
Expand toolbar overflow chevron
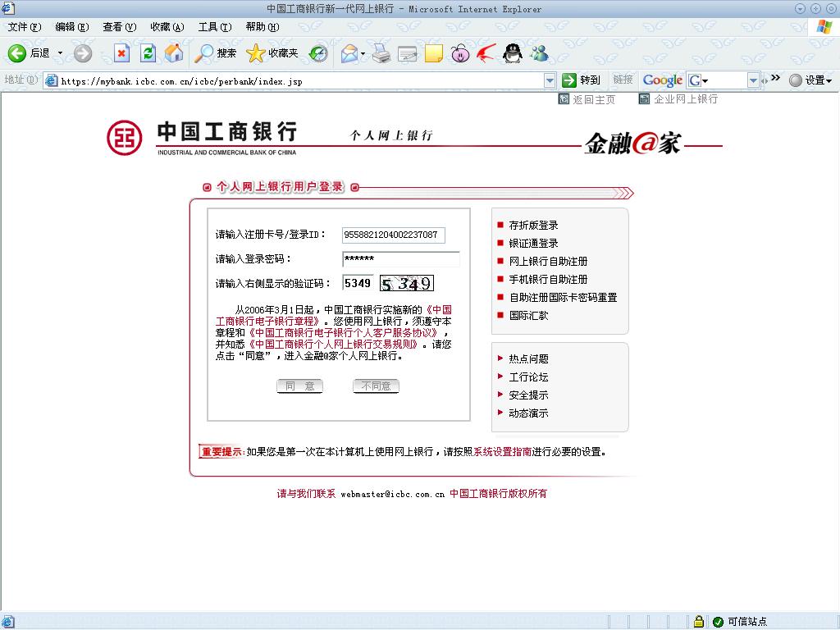[x=775, y=78]
